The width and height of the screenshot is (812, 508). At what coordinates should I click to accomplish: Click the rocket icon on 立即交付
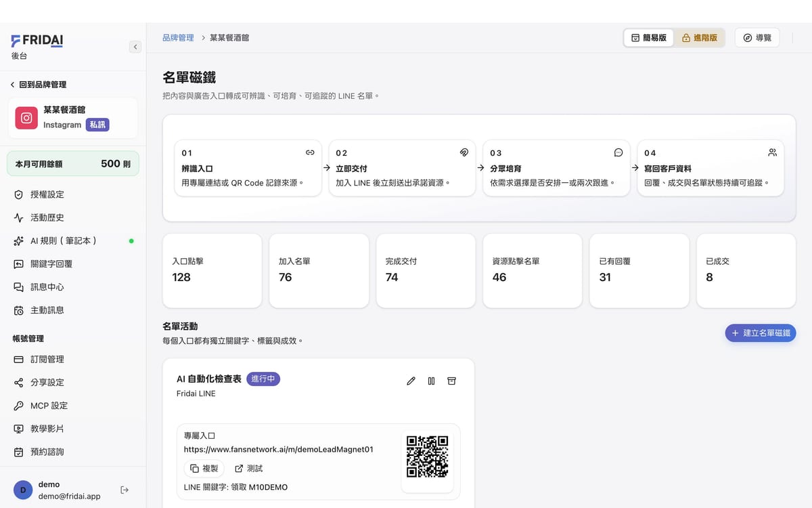(464, 152)
